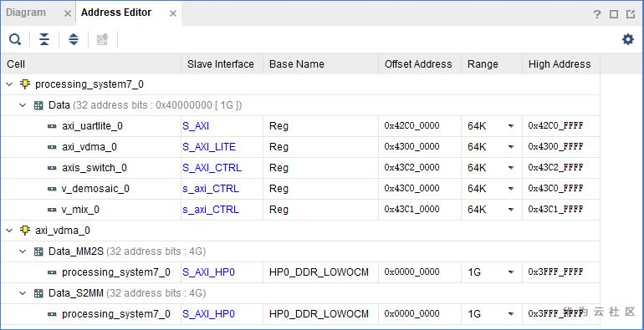This screenshot has height=330, width=644.
Task: Click high address 0x43C2_FFFF cell
Action: (x=555, y=167)
